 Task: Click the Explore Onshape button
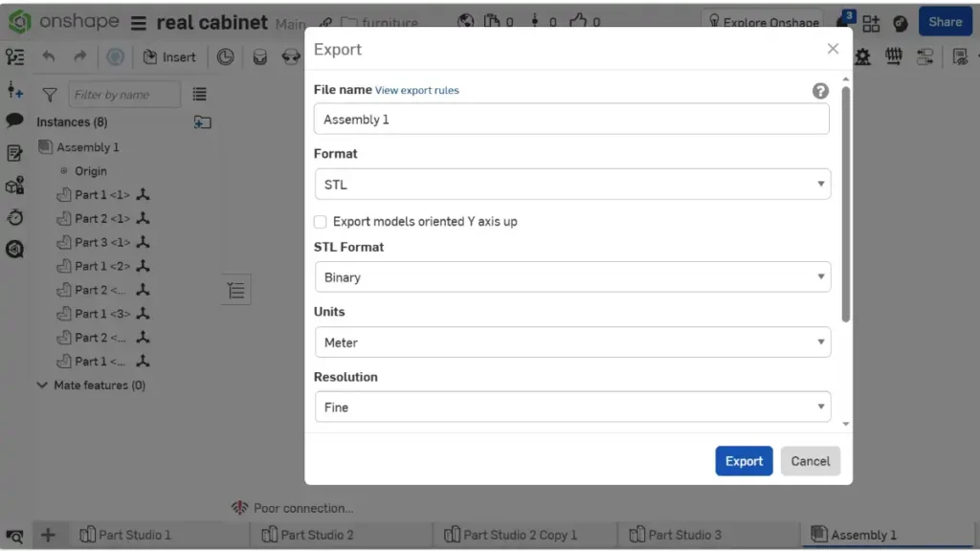coord(763,22)
